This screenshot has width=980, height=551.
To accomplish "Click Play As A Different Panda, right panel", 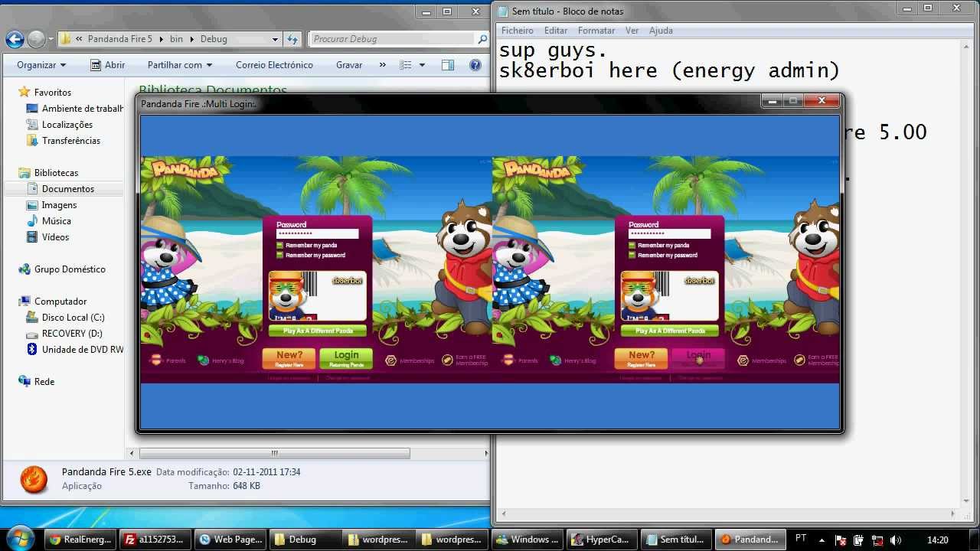I will (669, 331).
